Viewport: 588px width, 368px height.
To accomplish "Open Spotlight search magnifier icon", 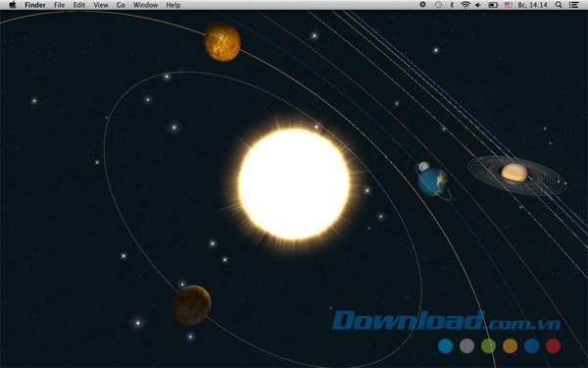I will pos(559,5).
